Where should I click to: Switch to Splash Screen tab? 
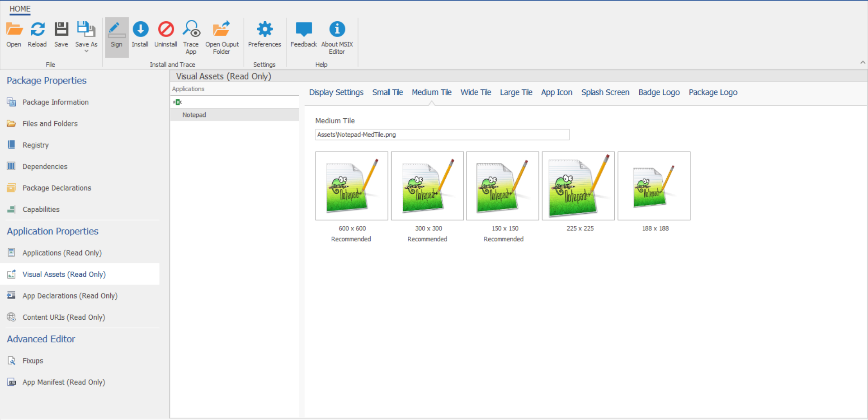click(605, 92)
